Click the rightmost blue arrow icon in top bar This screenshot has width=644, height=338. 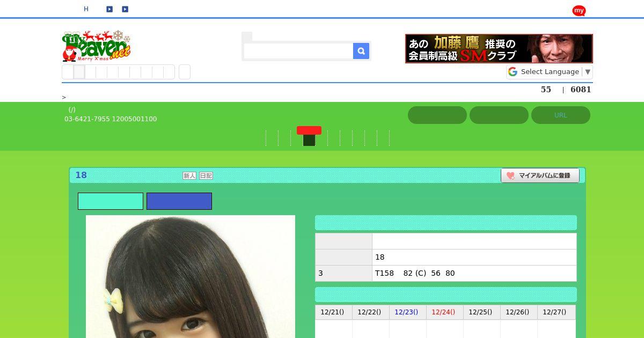point(125,9)
